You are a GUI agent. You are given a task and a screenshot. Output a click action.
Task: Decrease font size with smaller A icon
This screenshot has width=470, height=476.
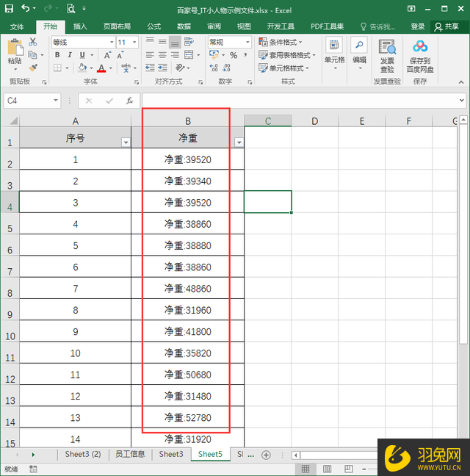point(120,55)
